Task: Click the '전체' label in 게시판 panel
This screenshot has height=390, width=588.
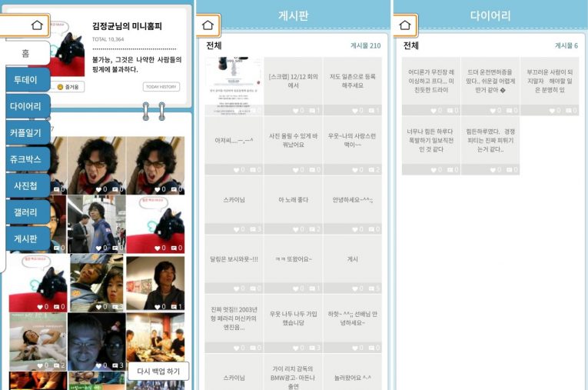Action: pos(214,45)
